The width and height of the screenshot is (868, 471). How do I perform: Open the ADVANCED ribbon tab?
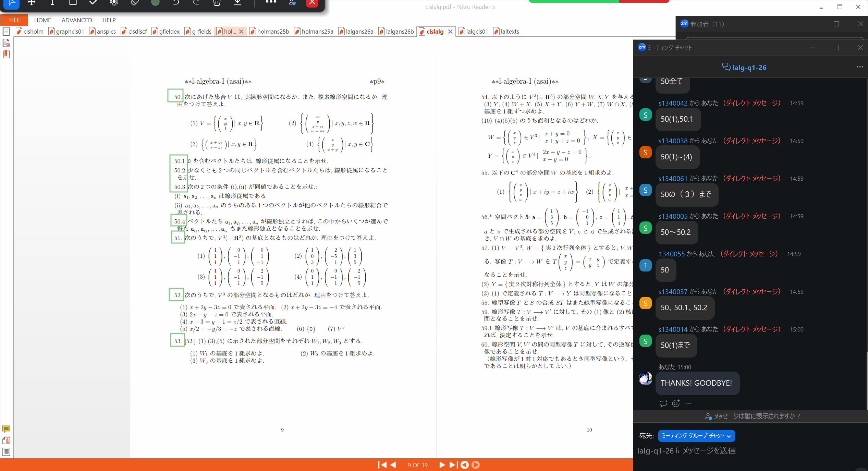pyautogui.click(x=77, y=20)
